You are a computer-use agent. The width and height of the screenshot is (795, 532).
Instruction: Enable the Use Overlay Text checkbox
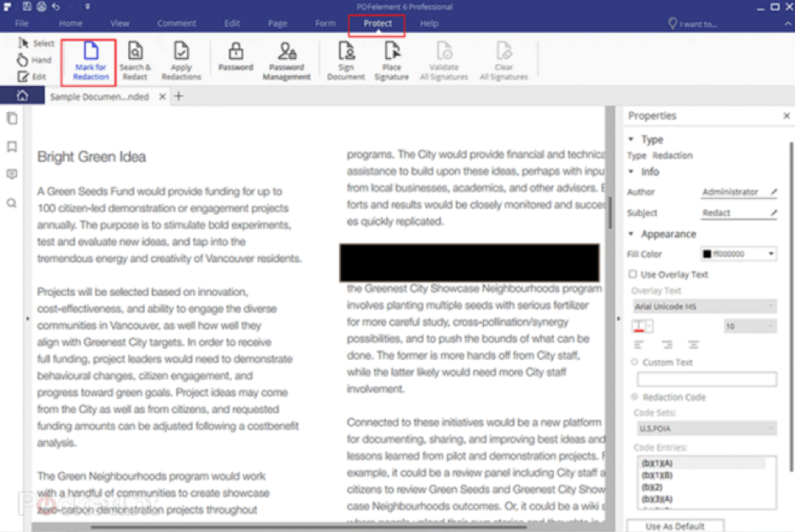[633, 275]
